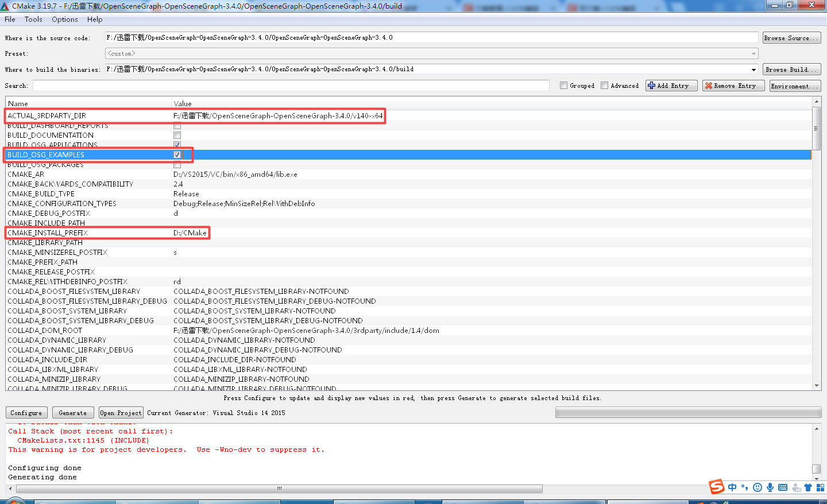Select the ACTUAL_3RDPARTY_DIR entry
This screenshot has width=827, height=504.
click(47, 116)
